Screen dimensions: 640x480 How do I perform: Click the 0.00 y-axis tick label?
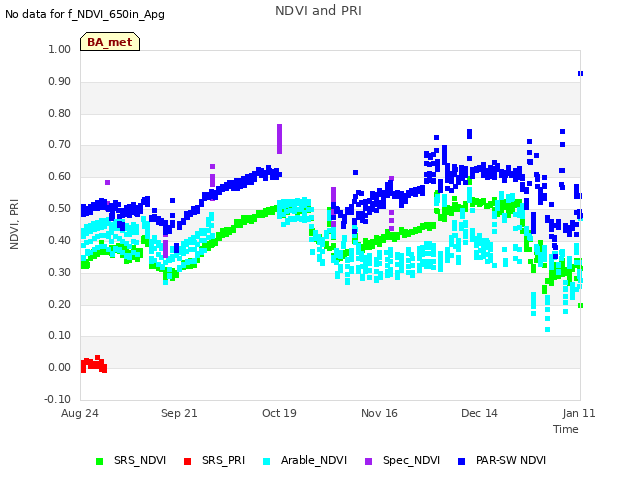click(60, 367)
